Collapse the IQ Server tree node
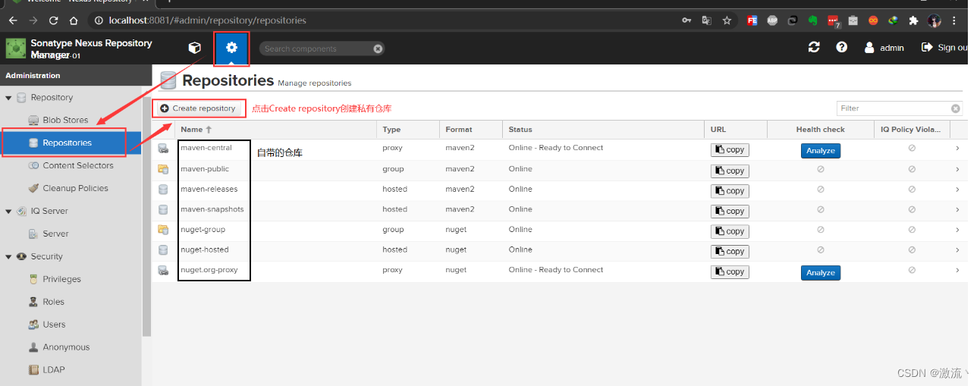 click(x=9, y=212)
